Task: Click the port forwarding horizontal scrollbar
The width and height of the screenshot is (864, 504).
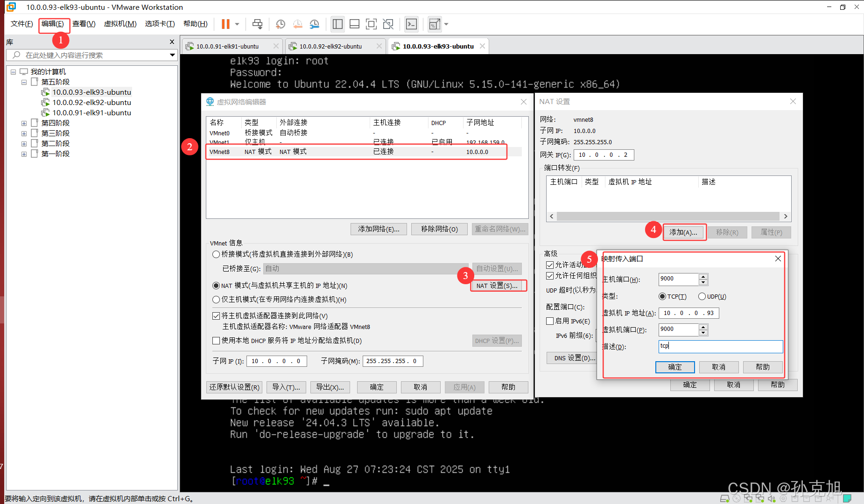Action: click(668, 216)
